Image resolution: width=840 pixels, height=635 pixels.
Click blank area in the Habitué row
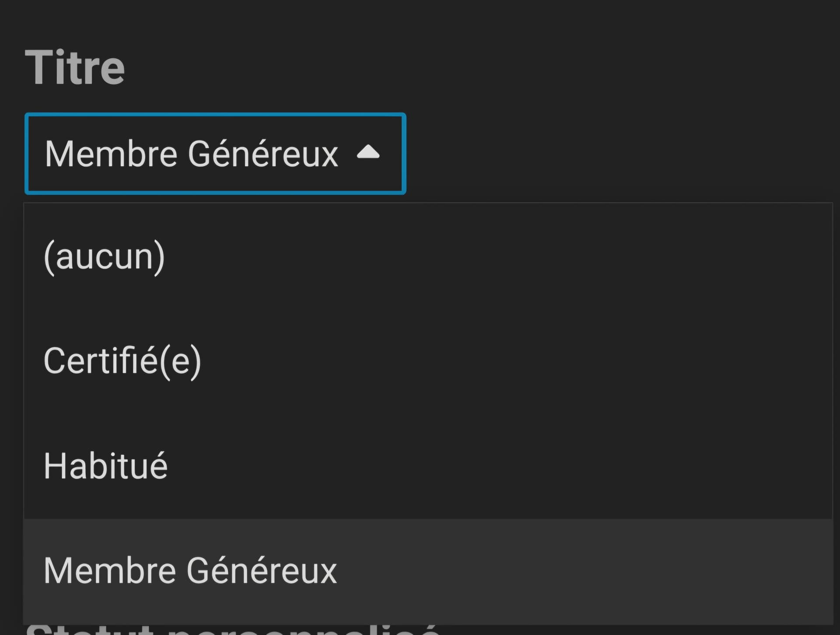coord(499,467)
